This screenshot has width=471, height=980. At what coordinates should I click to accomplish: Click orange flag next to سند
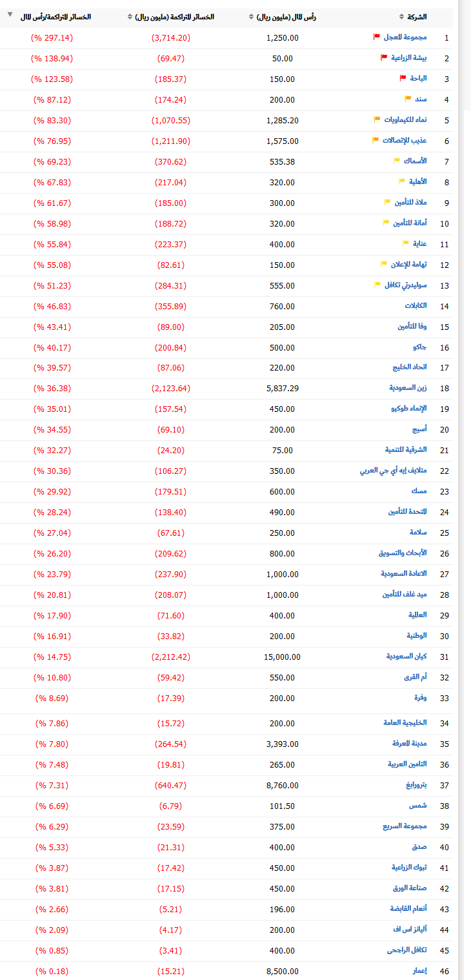click(408, 99)
